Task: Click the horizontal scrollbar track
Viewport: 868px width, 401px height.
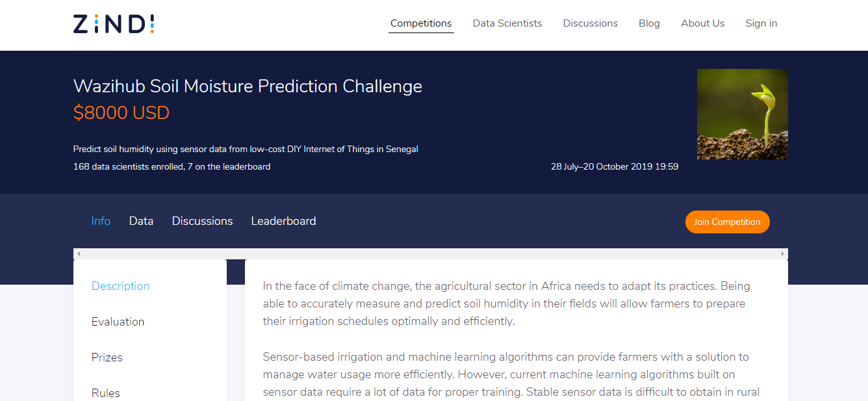Action: click(430, 253)
